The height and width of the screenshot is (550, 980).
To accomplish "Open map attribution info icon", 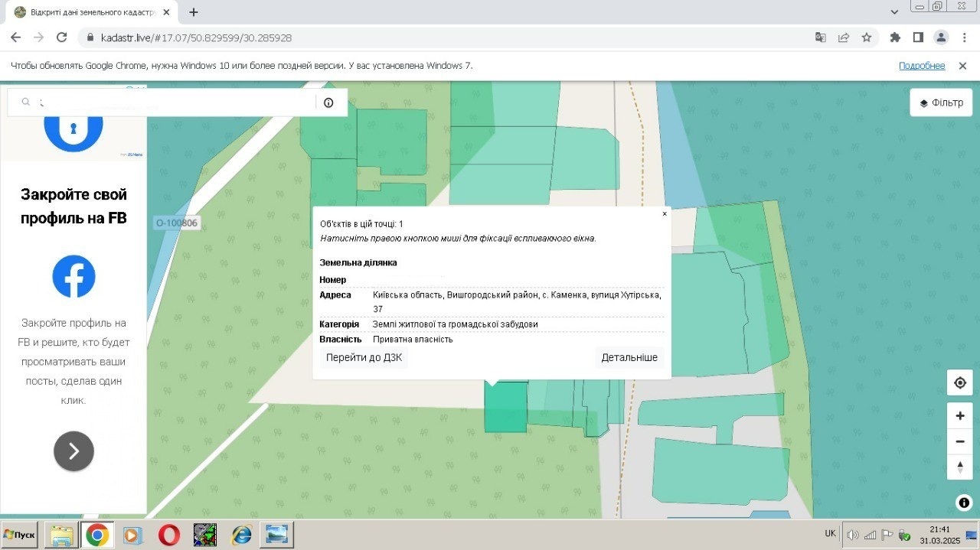I will click(x=964, y=503).
